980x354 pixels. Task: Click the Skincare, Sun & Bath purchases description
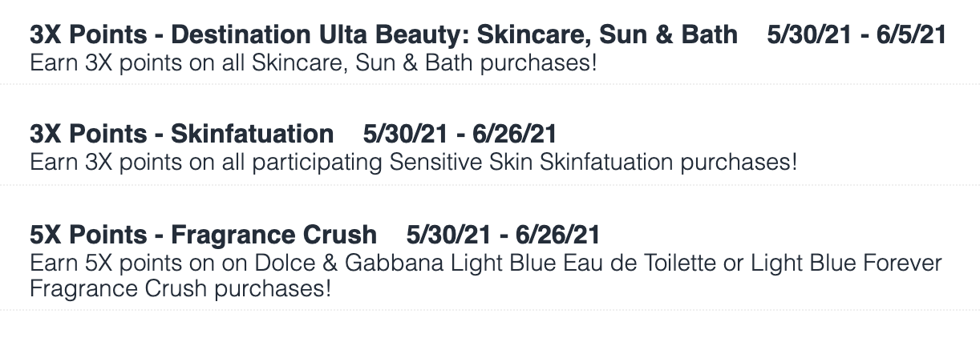point(314,62)
